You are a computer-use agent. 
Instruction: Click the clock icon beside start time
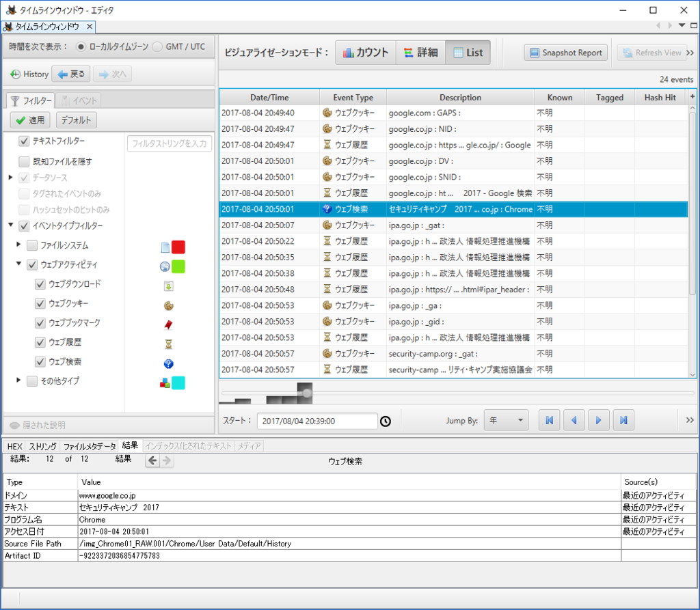click(386, 421)
